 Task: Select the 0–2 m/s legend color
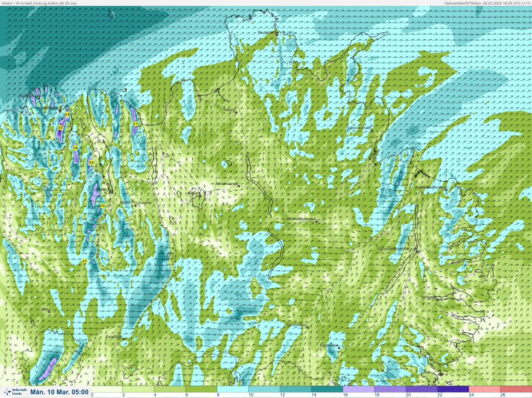click(107, 389)
